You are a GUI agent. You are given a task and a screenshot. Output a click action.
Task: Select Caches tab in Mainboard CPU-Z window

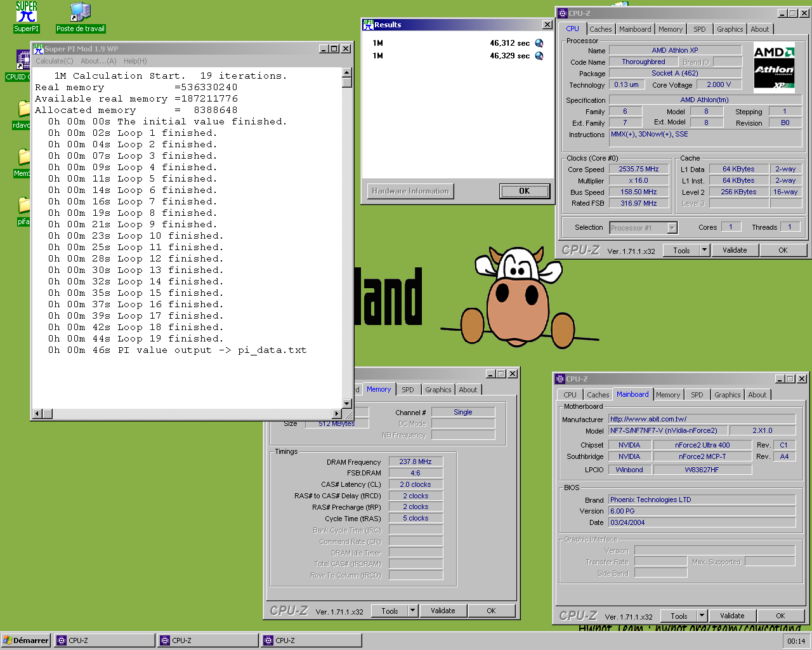click(598, 395)
